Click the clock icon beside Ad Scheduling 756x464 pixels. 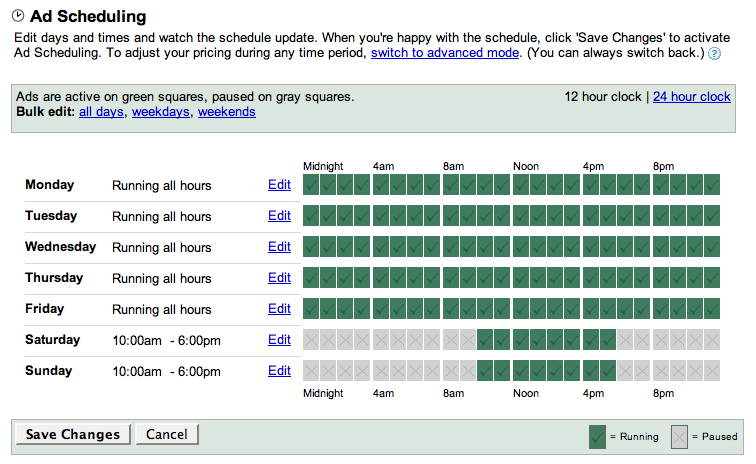coord(17,17)
